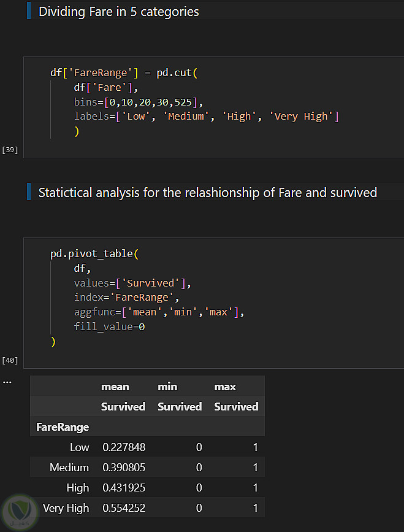Click the 0.431925 mean value cell
Screen dimensions: 404x532
click(124, 488)
